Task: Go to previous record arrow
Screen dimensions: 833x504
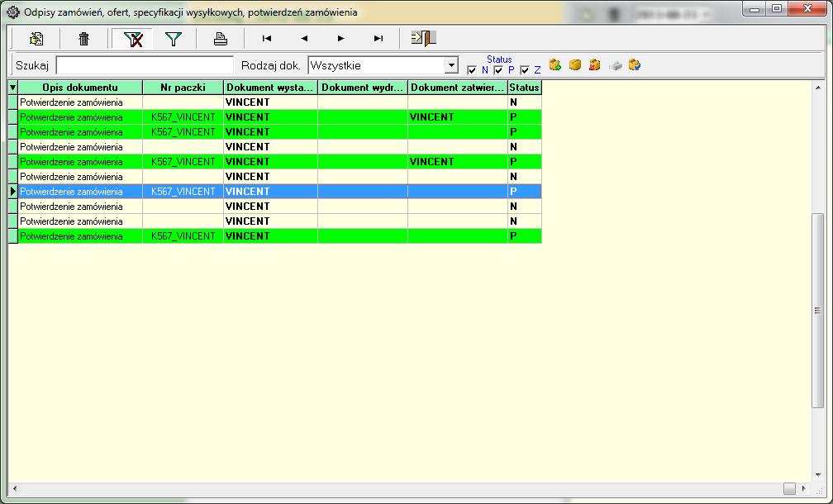Action: (x=304, y=38)
